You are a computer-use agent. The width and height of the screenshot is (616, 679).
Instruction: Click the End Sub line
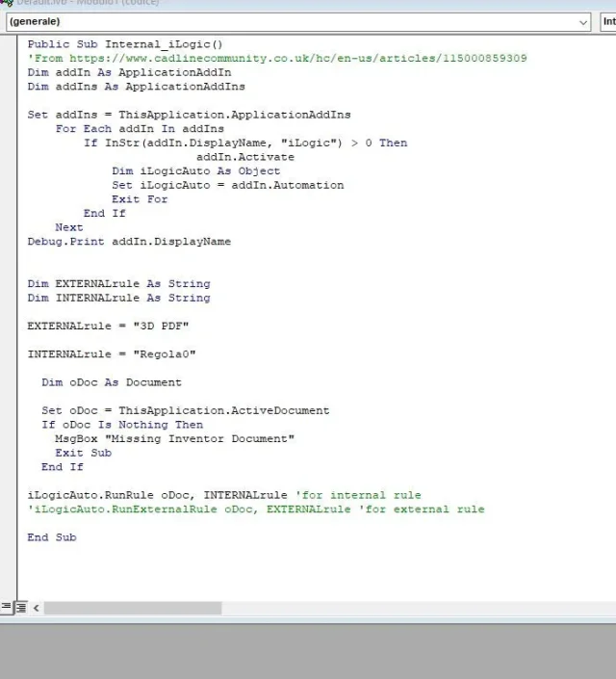[x=52, y=537]
